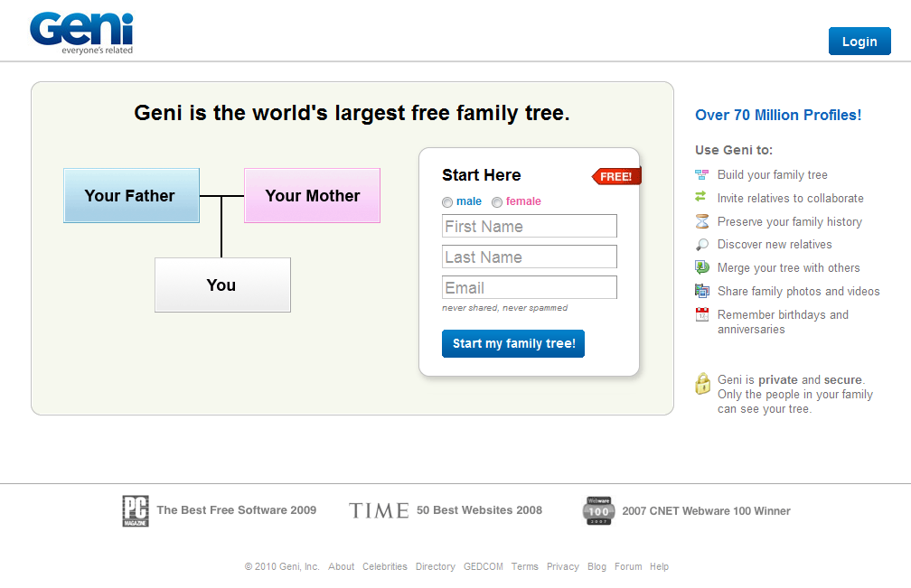Click the 2007 CNET Webware 100 badge

click(596, 509)
